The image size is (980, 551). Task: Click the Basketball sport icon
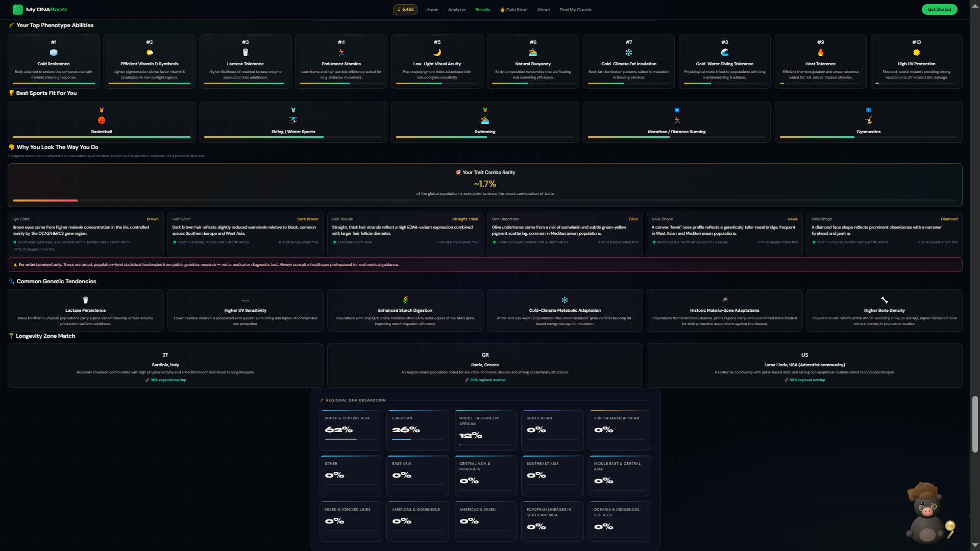102,120
